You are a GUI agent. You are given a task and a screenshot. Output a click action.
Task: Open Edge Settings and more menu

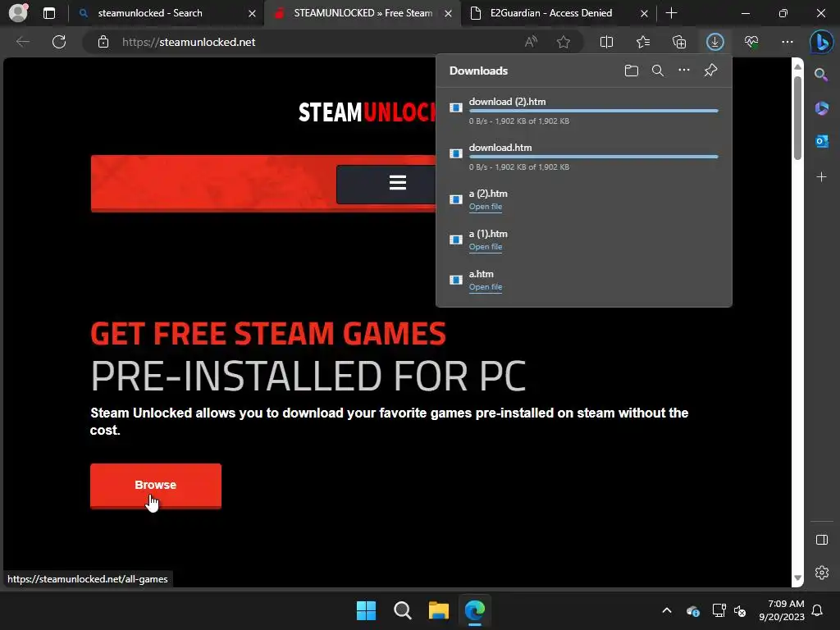tap(787, 42)
